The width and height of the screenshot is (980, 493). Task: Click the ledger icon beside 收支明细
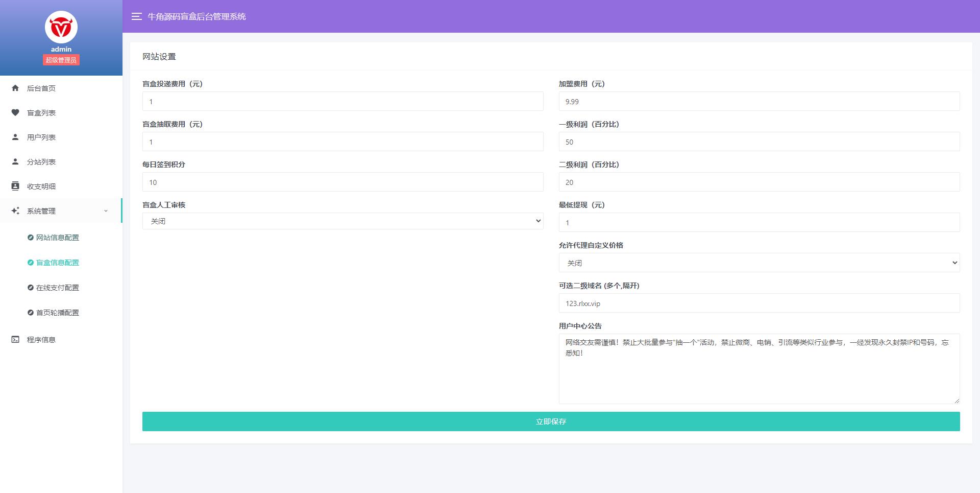tap(15, 186)
